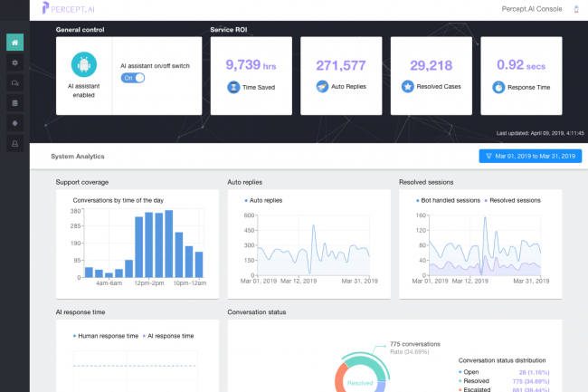Screen dimensions: 588x392
Task: Click the Service ROI heading
Action: [x=228, y=30]
